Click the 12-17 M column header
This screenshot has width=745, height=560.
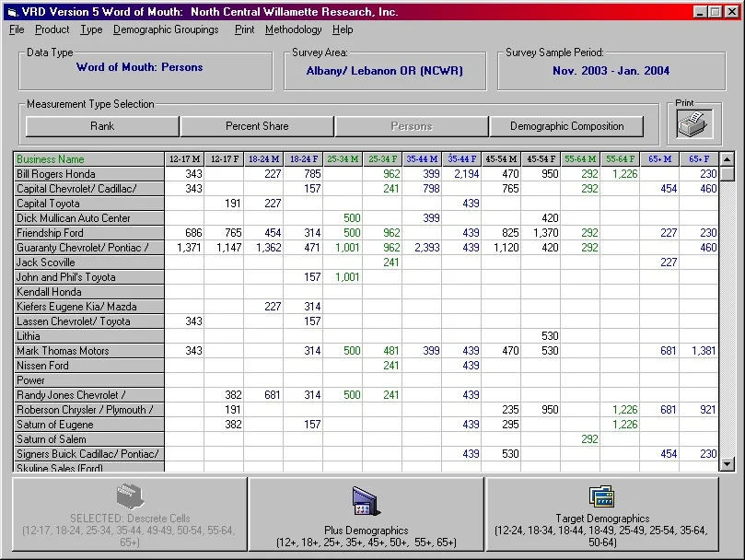coord(185,159)
